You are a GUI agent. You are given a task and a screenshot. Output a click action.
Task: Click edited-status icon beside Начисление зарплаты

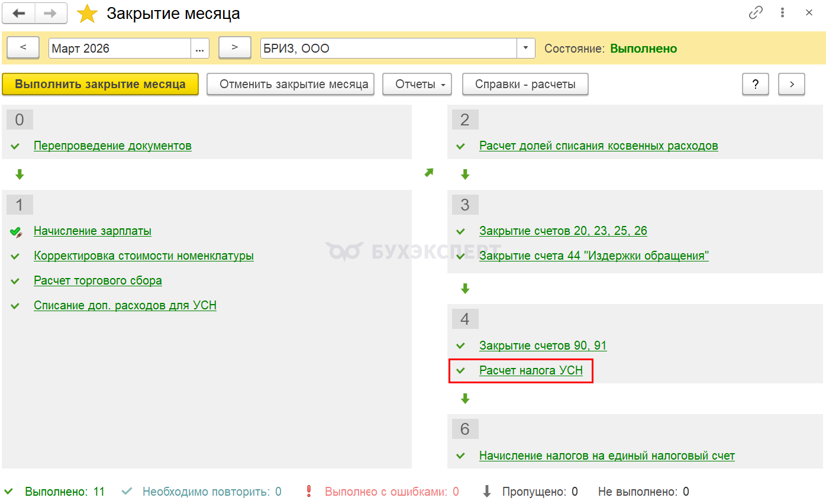point(16,232)
